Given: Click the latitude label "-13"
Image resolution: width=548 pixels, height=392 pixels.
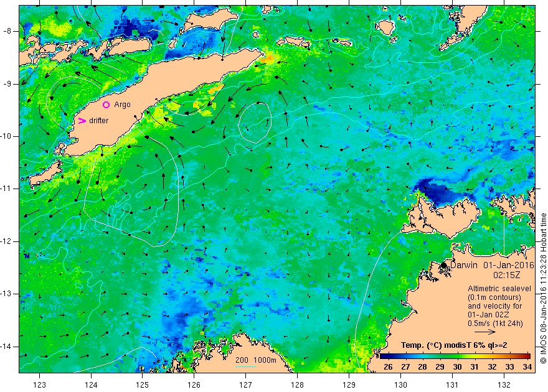Looking at the screenshot, I should coord(7,294).
